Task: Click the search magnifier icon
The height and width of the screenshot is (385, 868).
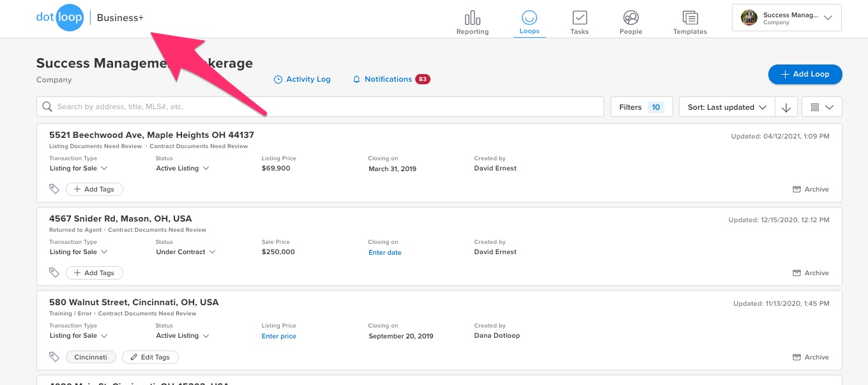Action: [47, 107]
